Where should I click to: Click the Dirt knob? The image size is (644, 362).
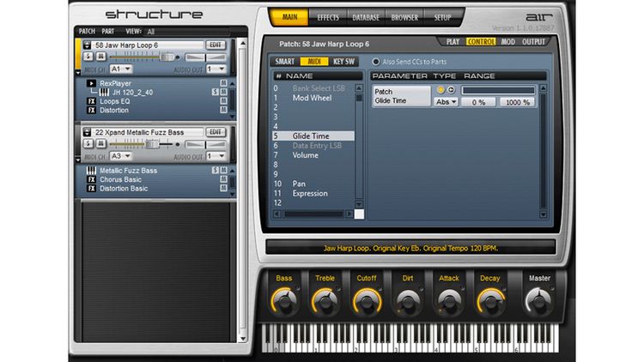408,302
